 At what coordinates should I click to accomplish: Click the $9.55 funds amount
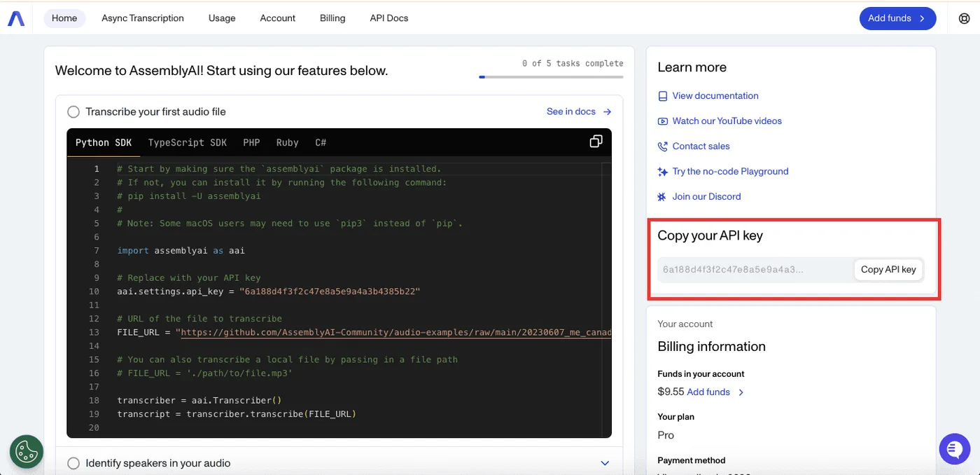point(671,392)
